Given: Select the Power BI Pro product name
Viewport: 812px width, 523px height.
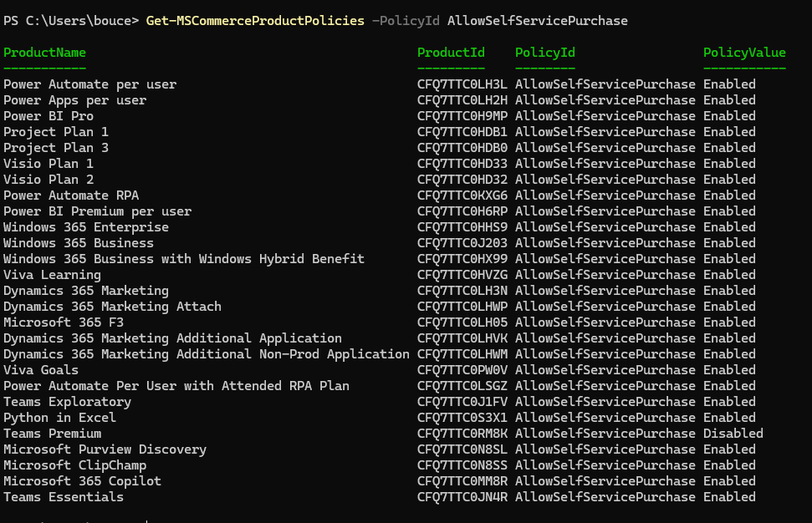Looking at the screenshot, I should point(49,116).
